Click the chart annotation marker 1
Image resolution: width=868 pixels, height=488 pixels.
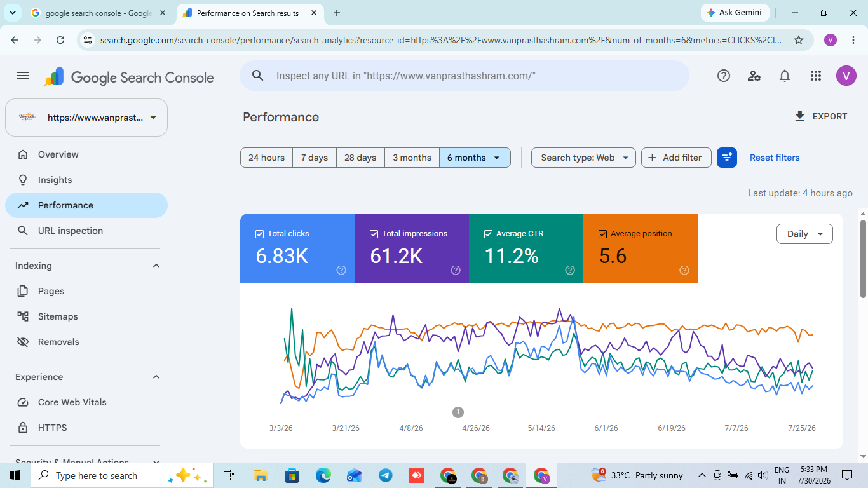click(x=458, y=412)
